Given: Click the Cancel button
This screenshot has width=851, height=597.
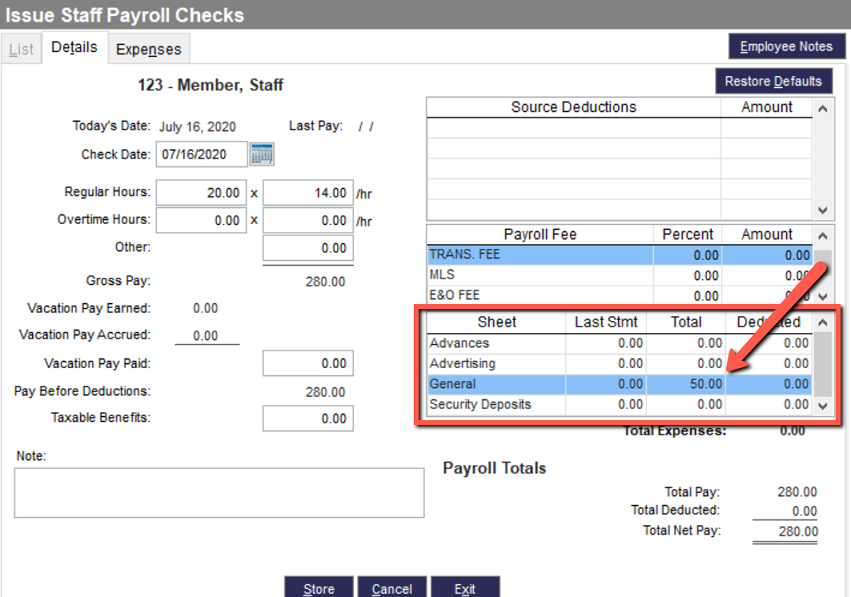Looking at the screenshot, I should point(392,588).
